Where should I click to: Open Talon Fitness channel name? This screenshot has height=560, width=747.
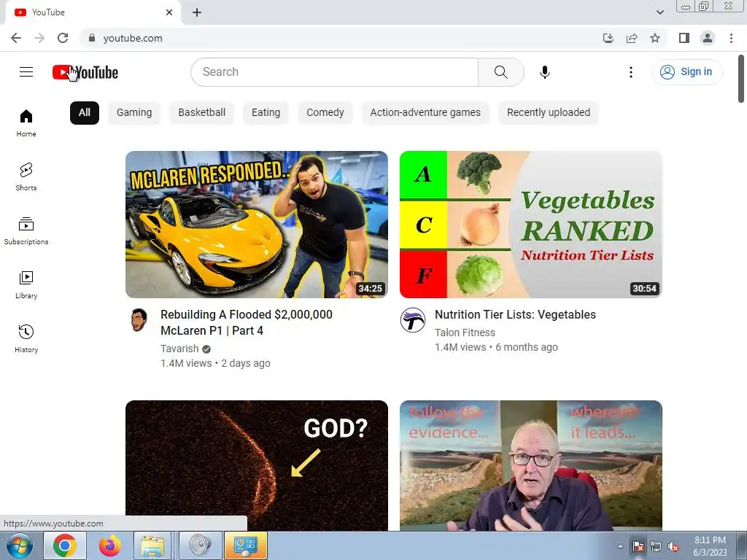[x=465, y=332]
